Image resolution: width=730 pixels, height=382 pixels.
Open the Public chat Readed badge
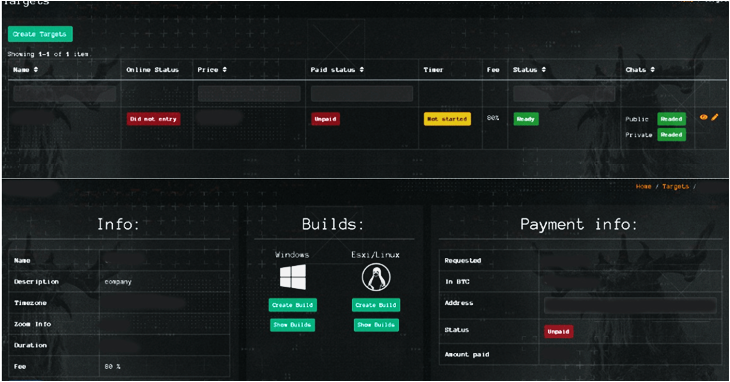[671, 119]
